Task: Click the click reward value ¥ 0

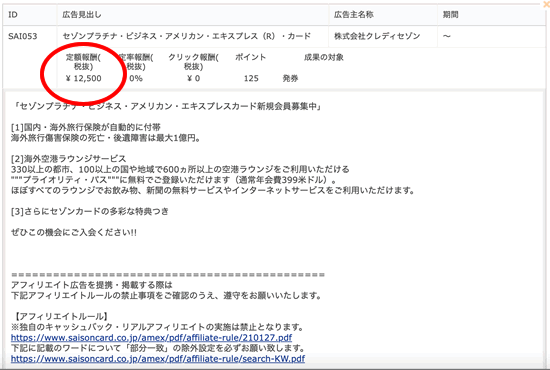Action: pos(193,78)
